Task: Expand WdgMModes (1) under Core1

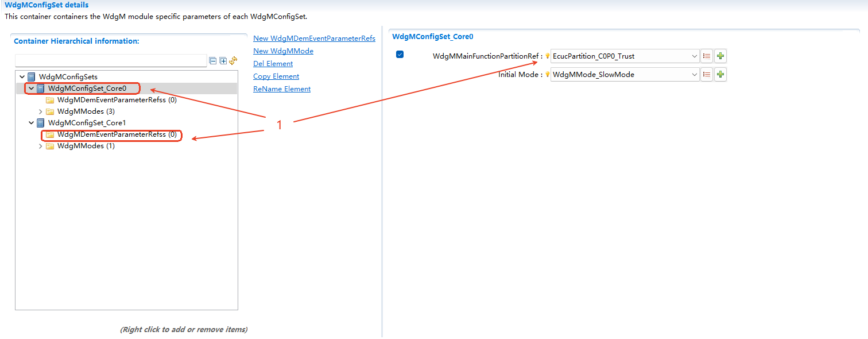Action: tap(40, 146)
